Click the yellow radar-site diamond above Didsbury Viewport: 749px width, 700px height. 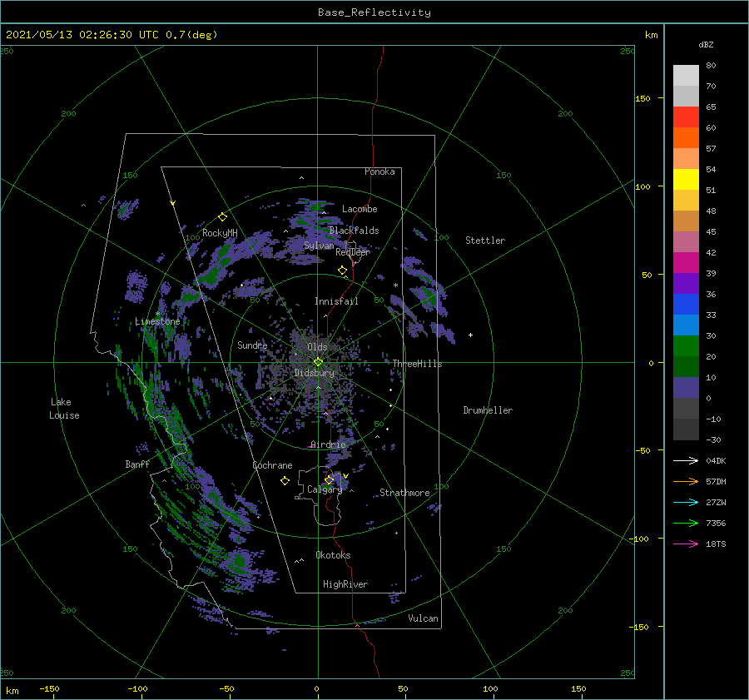[x=318, y=362]
